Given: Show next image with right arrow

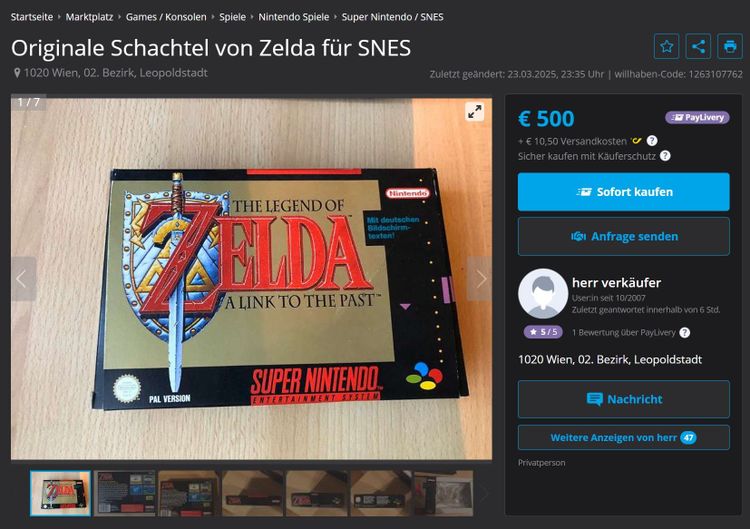Looking at the screenshot, I should pos(480,279).
